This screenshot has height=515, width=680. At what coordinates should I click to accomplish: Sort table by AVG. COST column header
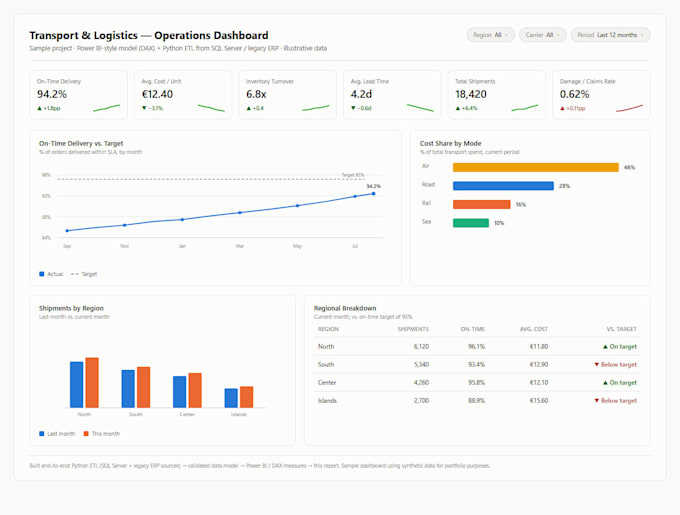pos(534,329)
